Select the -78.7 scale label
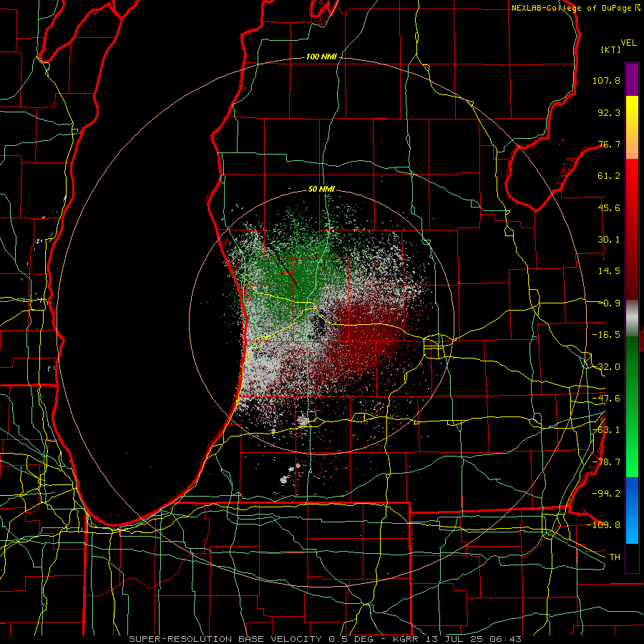This screenshot has height=644, width=644. pyautogui.click(x=606, y=462)
